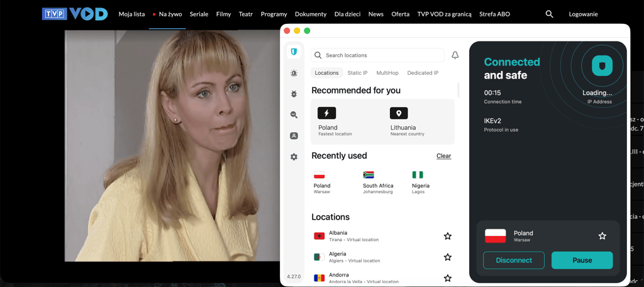Connect to Poland fastest location card

click(347, 121)
